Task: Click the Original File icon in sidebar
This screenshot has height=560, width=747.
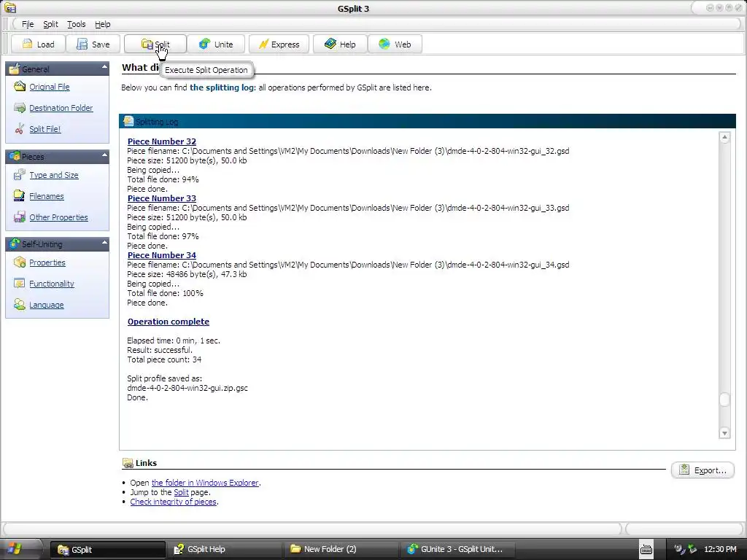Action: (20, 86)
